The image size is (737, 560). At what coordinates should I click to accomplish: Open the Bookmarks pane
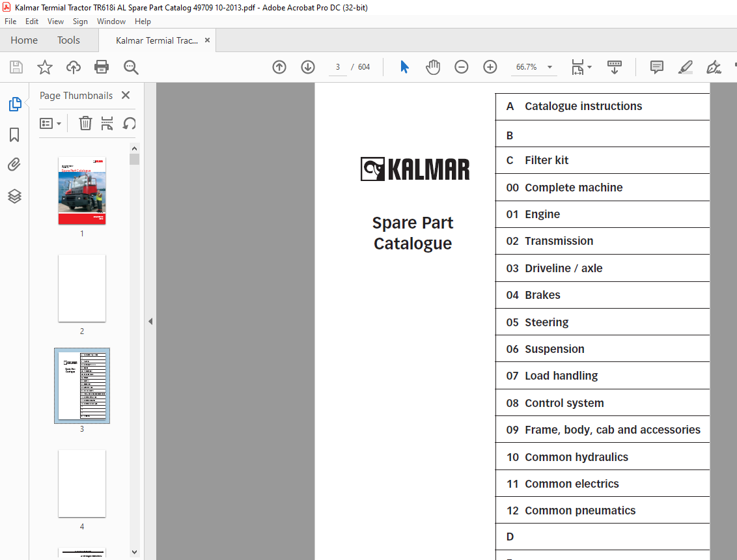click(x=14, y=135)
